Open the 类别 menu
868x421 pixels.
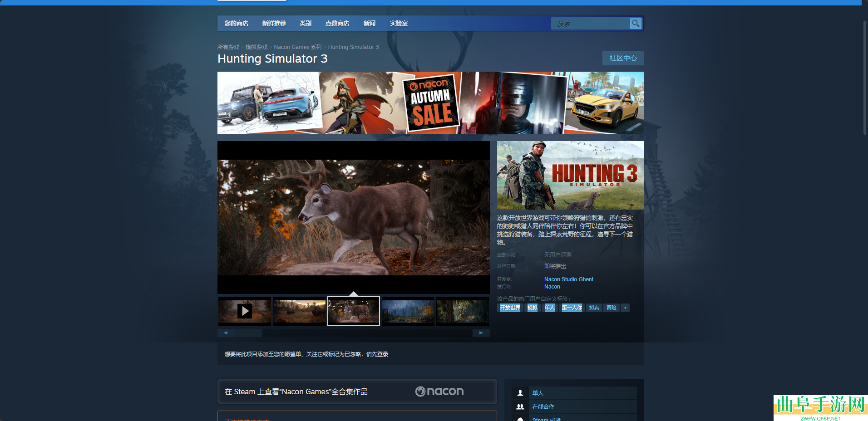306,23
